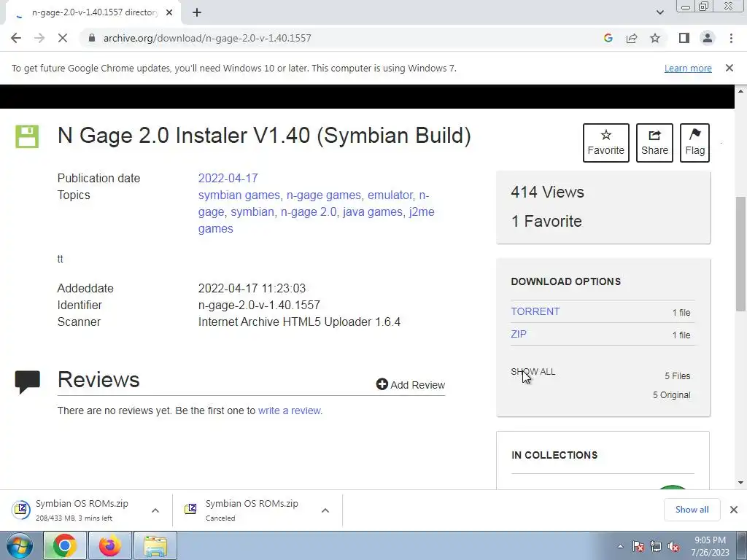This screenshot has width=747, height=560.
Task: Open the Chrome side panel
Action: click(x=684, y=38)
